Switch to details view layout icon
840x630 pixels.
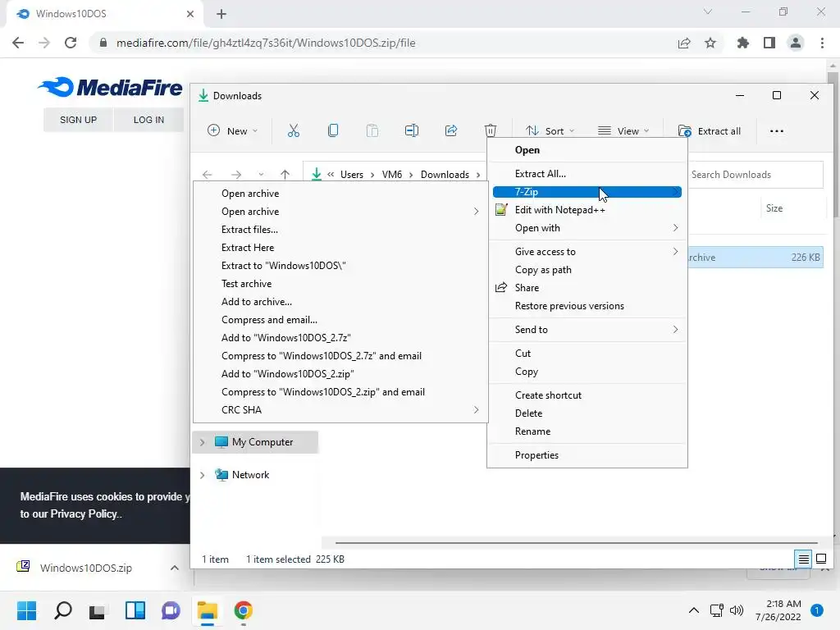(x=804, y=559)
